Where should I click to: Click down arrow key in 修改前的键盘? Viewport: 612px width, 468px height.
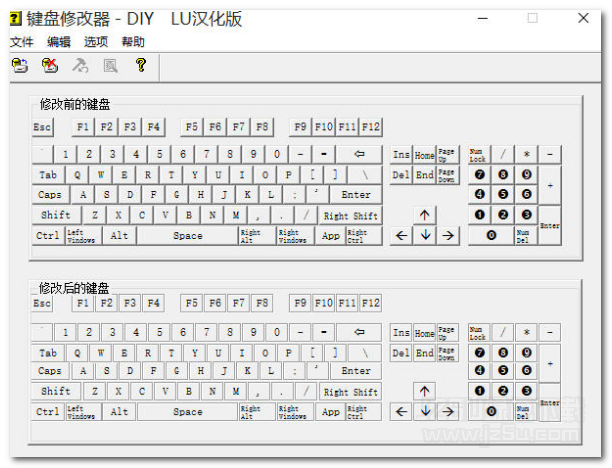point(425,235)
